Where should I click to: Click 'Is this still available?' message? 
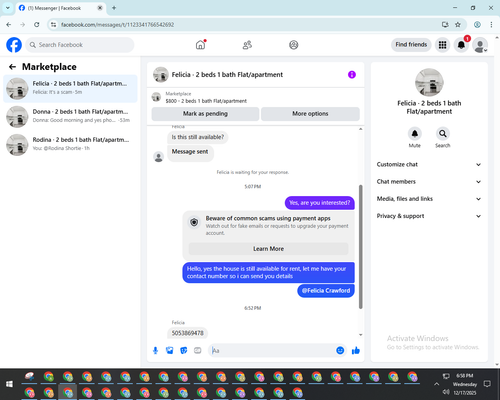pos(198,137)
